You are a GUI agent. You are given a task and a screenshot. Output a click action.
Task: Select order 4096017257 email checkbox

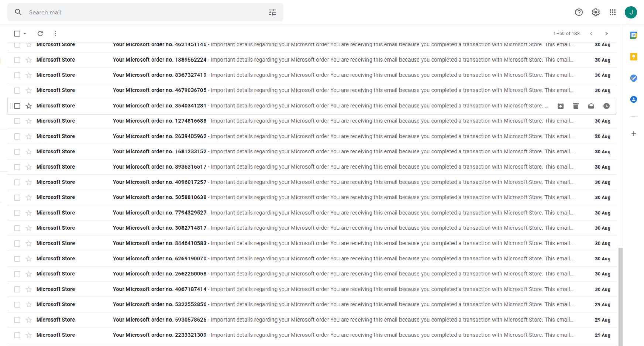pos(17,182)
